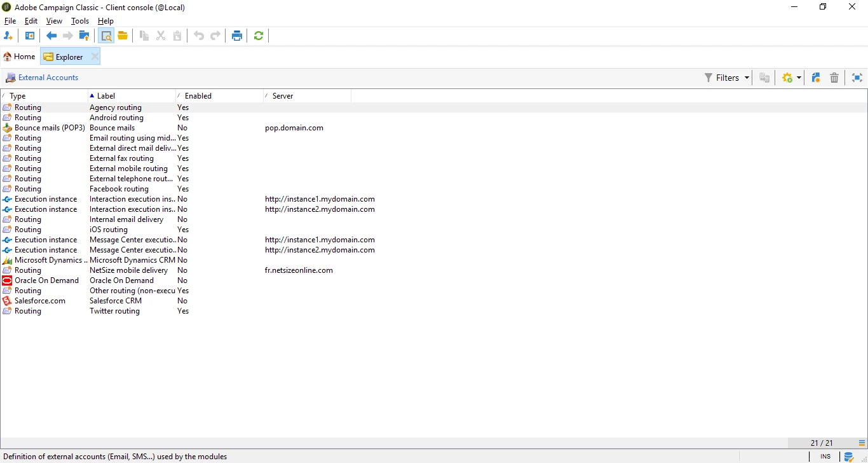Create a new external account icon
Screen dimensions: 868x463
coord(816,78)
